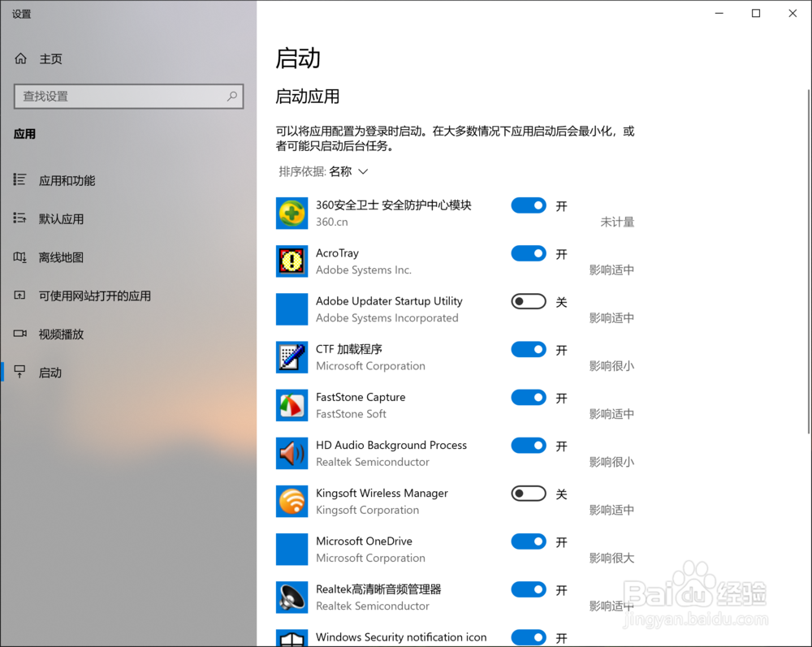Expand the sort-by chevron arrow
This screenshot has height=647, width=812.
click(x=363, y=171)
